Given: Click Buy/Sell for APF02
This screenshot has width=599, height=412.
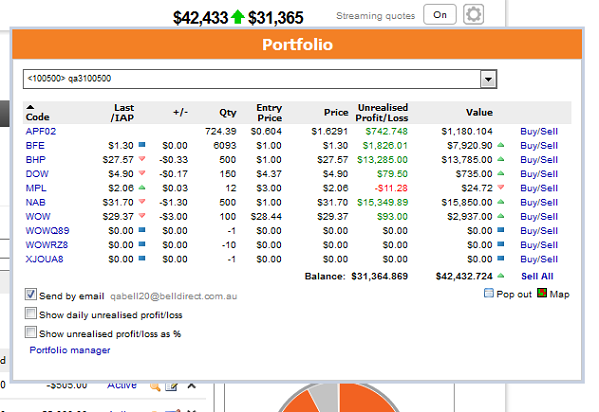Looking at the screenshot, I should [x=539, y=131].
